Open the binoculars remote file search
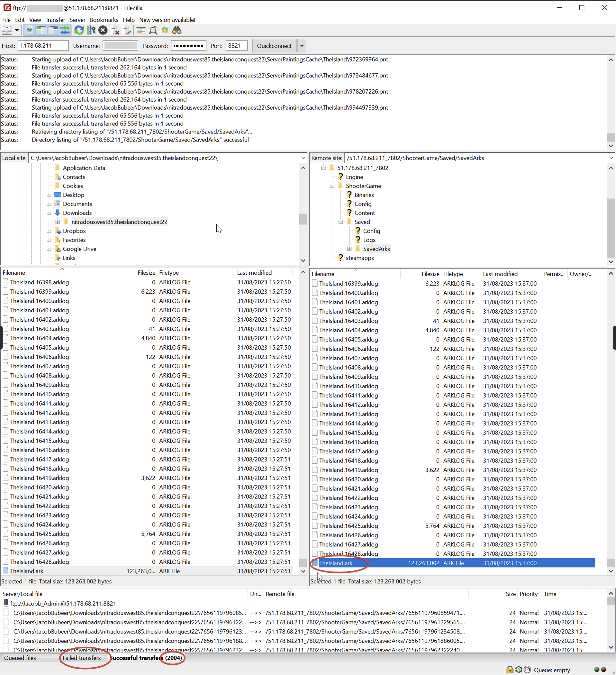Screen dimensions: 616x675 [x=177, y=31]
